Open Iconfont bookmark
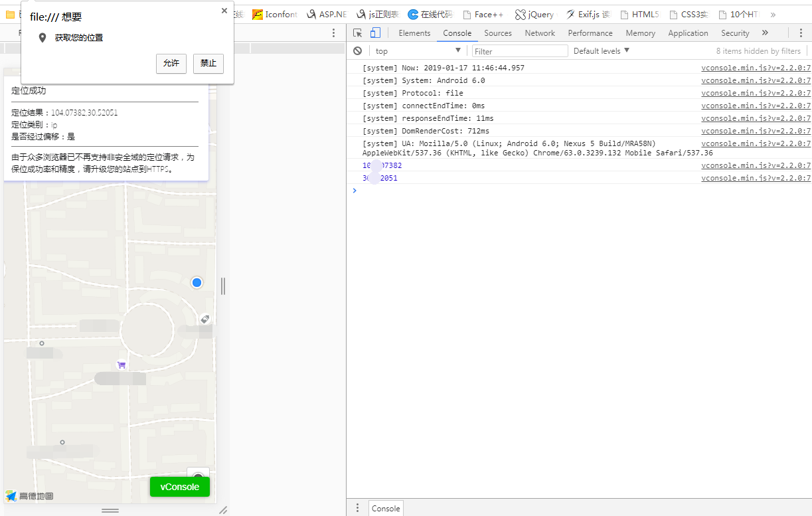812x516 pixels. click(x=274, y=14)
